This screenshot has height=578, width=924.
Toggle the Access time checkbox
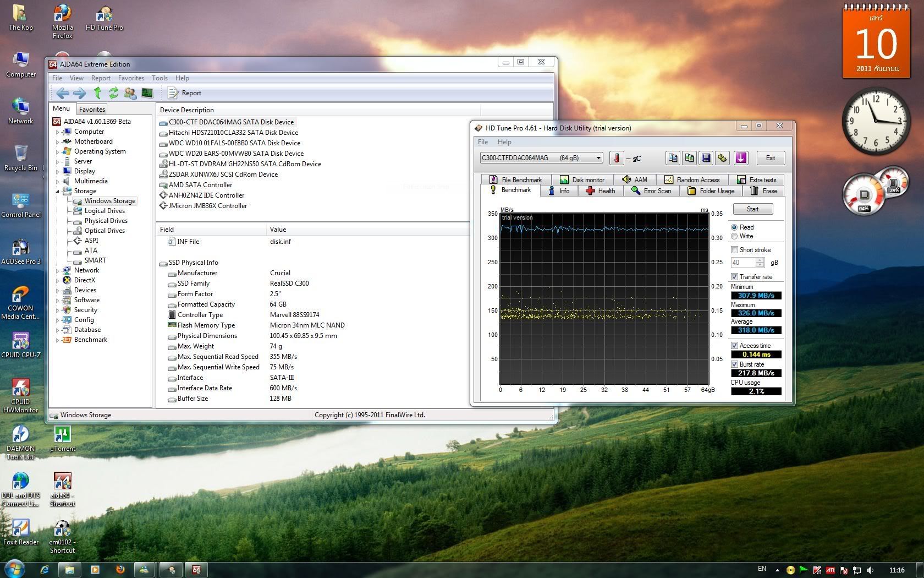click(734, 346)
